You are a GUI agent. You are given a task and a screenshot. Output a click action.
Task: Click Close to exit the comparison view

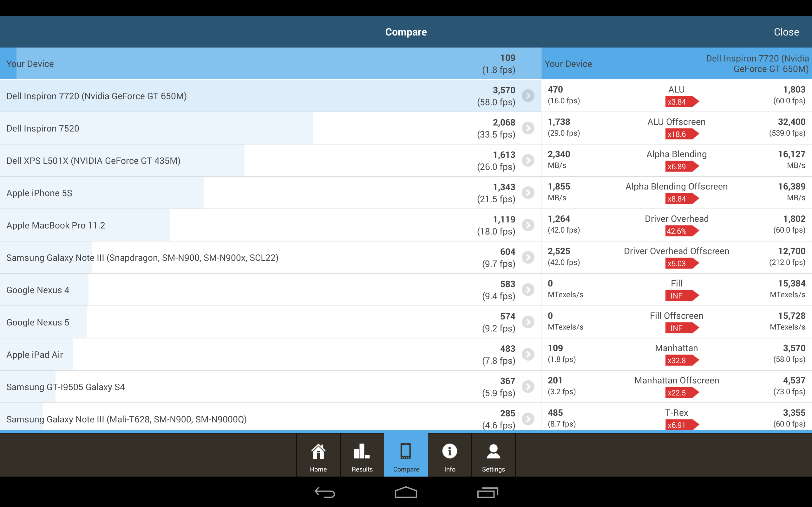[786, 32]
